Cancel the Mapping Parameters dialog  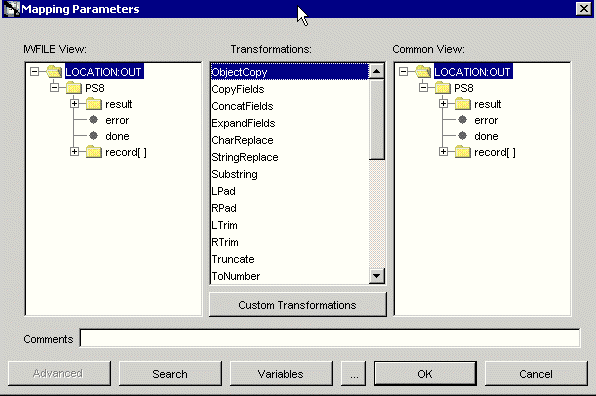point(536,374)
